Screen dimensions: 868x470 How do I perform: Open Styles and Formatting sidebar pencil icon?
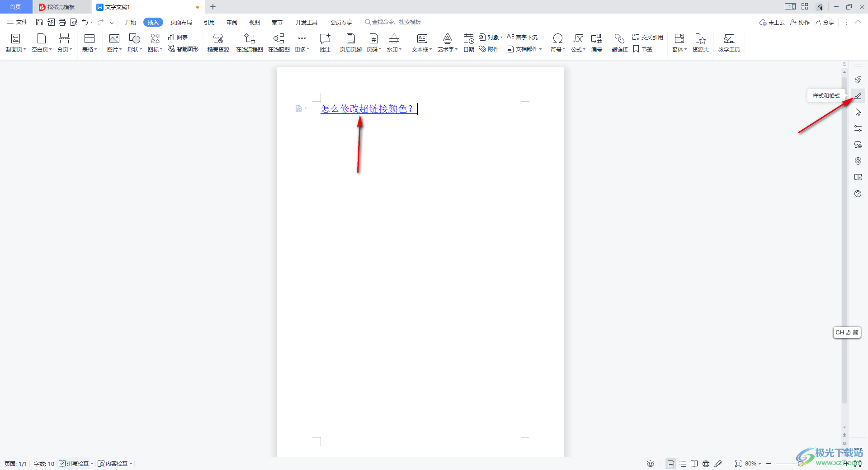pos(858,96)
